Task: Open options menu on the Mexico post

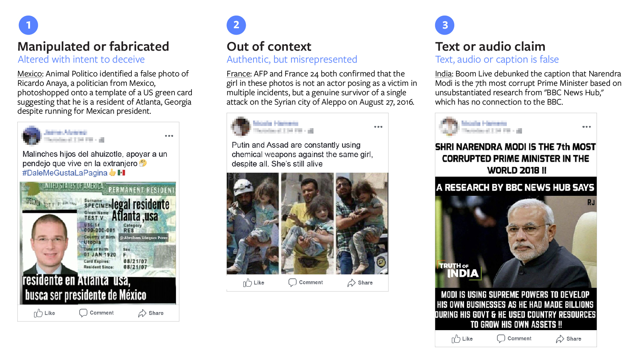Action: (169, 136)
